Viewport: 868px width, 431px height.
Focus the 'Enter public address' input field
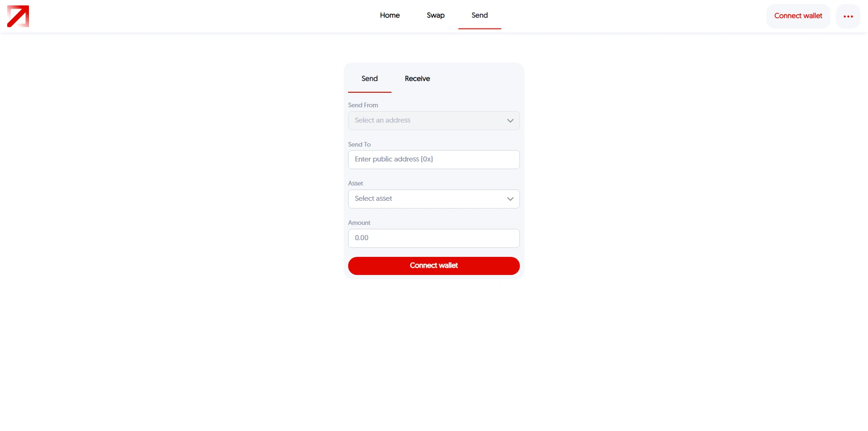click(434, 160)
